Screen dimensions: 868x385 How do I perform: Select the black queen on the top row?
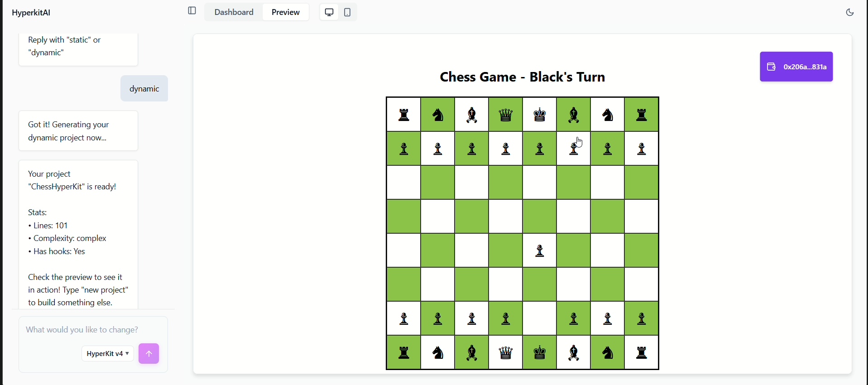tap(506, 115)
